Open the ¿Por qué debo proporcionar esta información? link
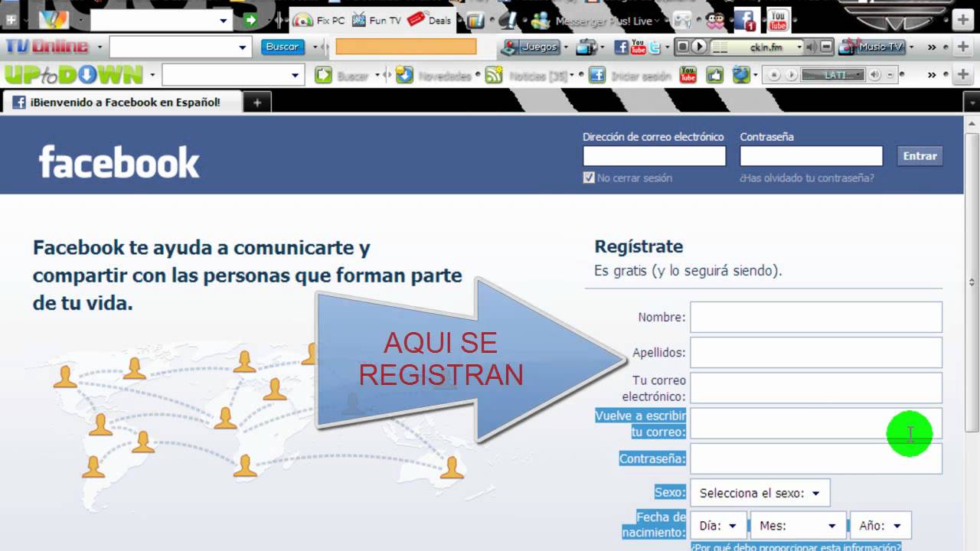Image resolution: width=980 pixels, height=551 pixels. click(x=796, y=546)
